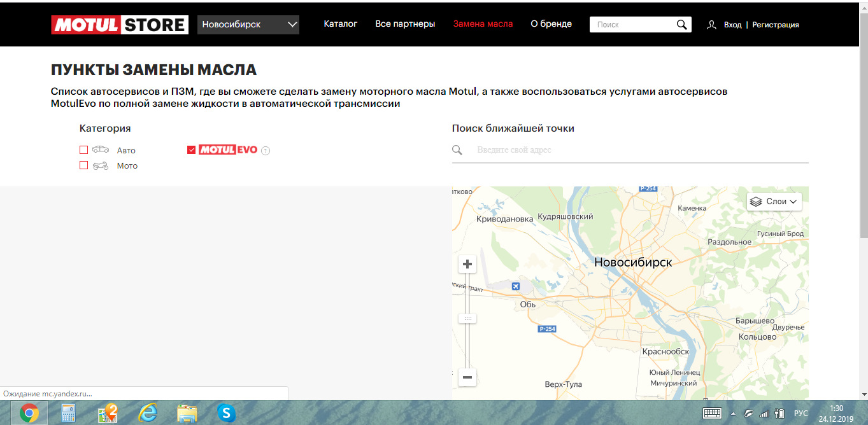
Task: Uncheck the MotulEvo category checkbox
Action: (191, 150)
